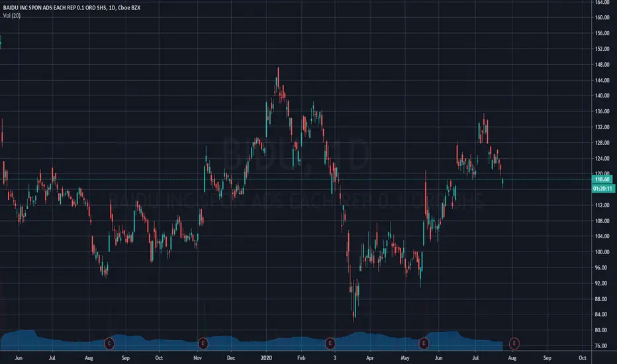Click the 3 date label on the time axis

(335, 358)
